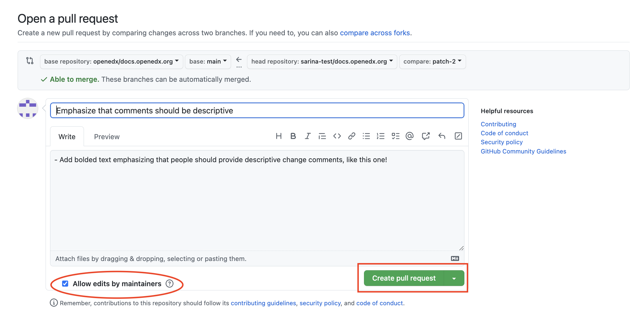The height and width of the screenshot is (317, 644).
Task: Insert a numbered list icon
Action: click(x=380, y=136)
